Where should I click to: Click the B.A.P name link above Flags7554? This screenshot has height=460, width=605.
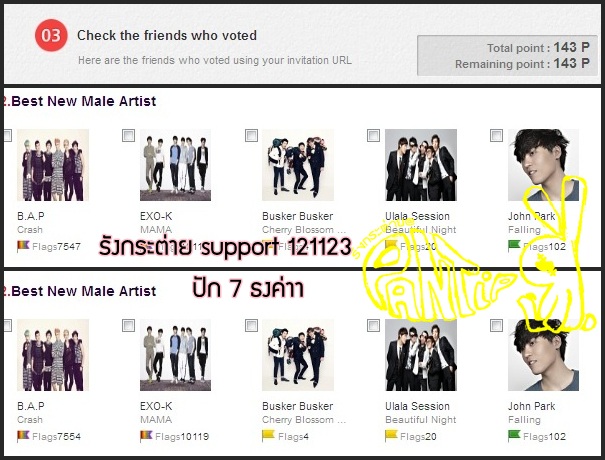(x=31, y=406)
